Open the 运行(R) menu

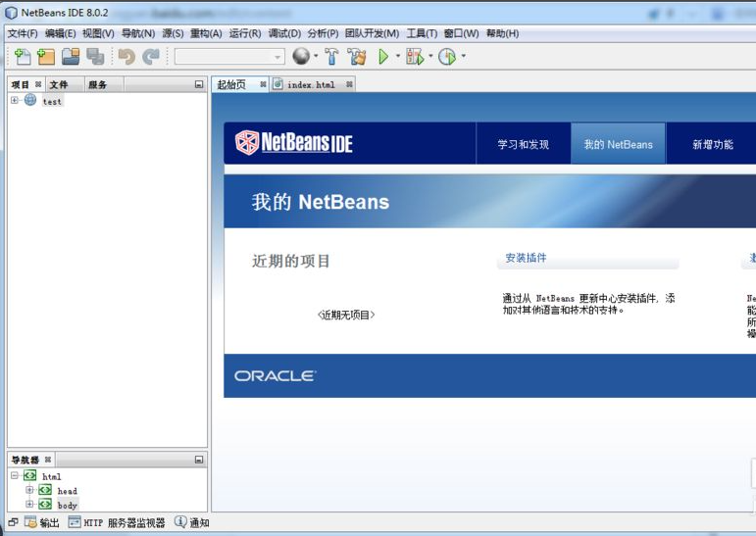pyautogui.click(x=245, y=33)
